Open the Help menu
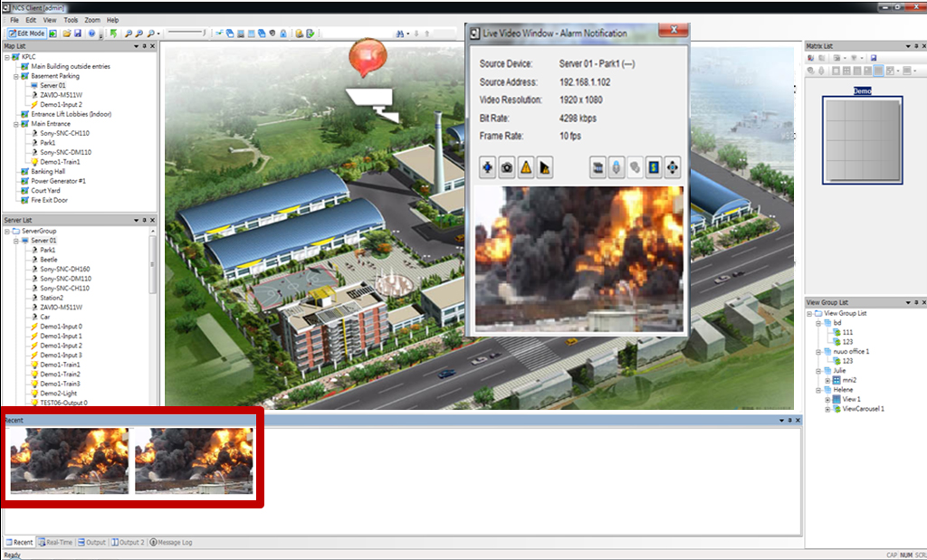The width and height of the screenshot is (927, 560). click(x=112, y=20)
